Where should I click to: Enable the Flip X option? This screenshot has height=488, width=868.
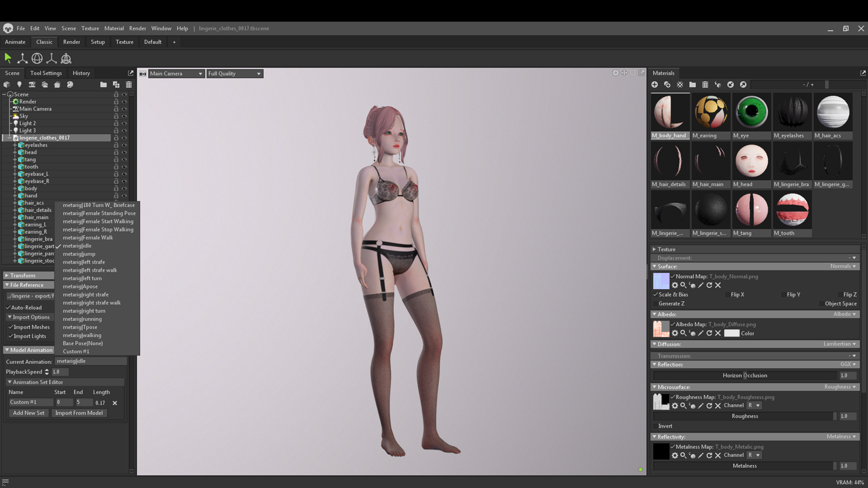[x=727, y=294]
